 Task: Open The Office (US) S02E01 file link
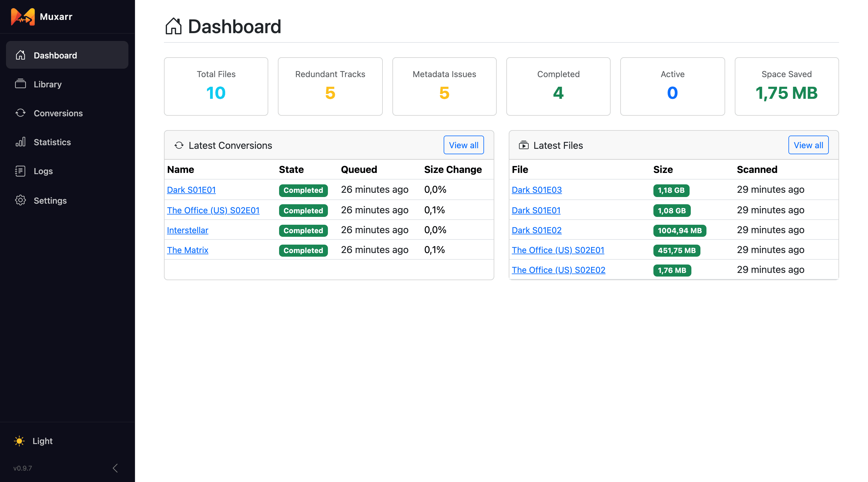(x=558, y=250)
